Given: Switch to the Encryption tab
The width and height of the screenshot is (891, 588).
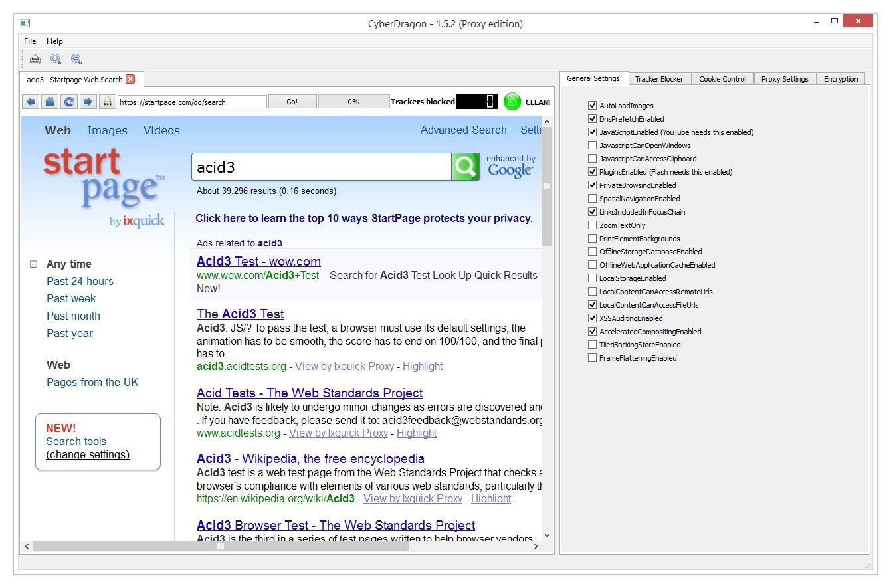Looking at the screenshot, I should tap(841, 79).
